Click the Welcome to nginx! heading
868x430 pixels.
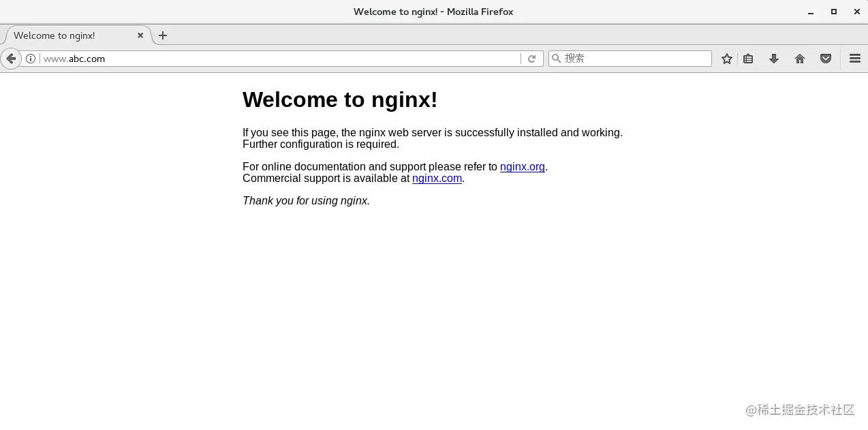coord(340,99)
